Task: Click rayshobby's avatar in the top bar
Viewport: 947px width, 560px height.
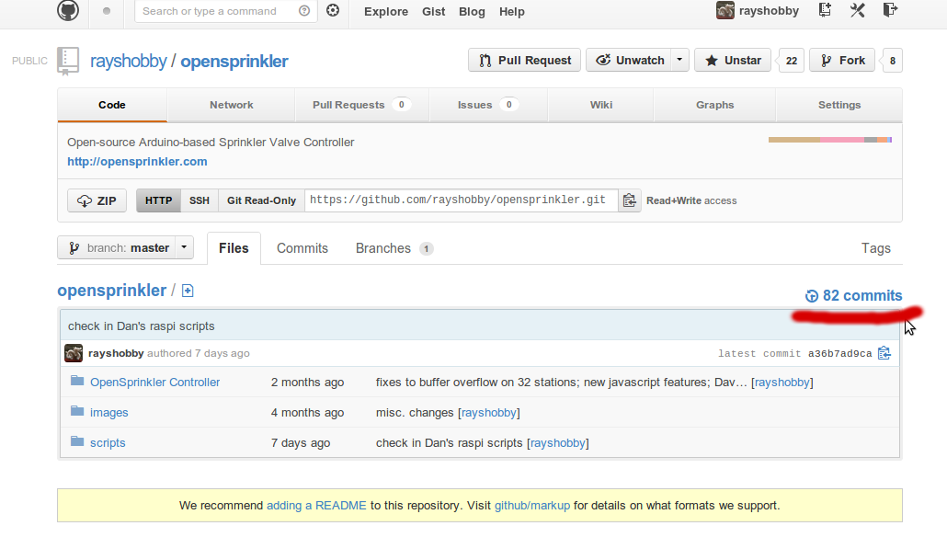Action: 725,10
